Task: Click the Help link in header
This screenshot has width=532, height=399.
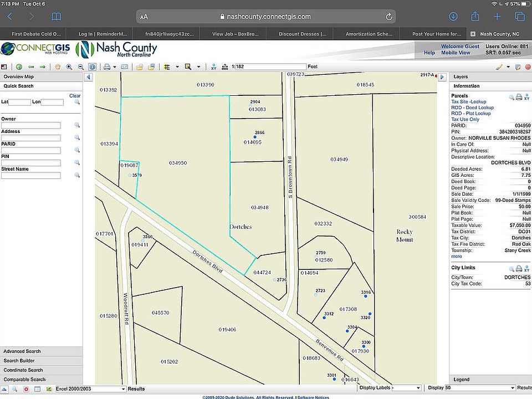Action: 429,53
